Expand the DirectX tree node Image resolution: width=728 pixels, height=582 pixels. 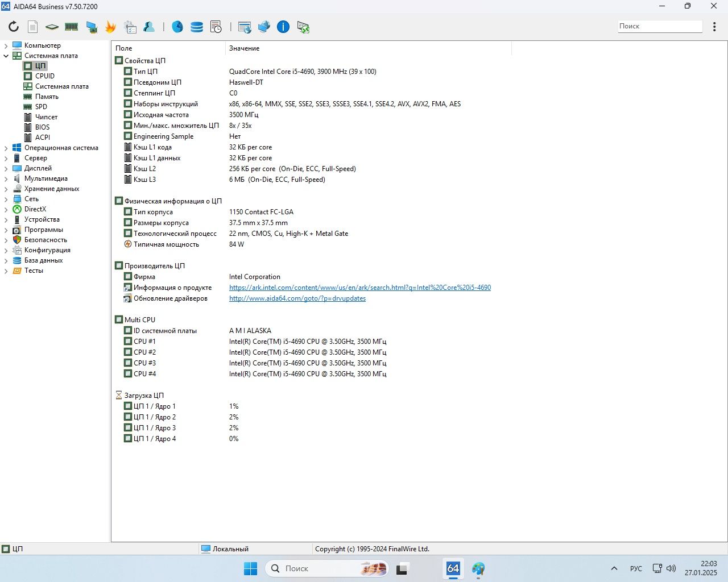pyautogui.click(x=6, y=209)
